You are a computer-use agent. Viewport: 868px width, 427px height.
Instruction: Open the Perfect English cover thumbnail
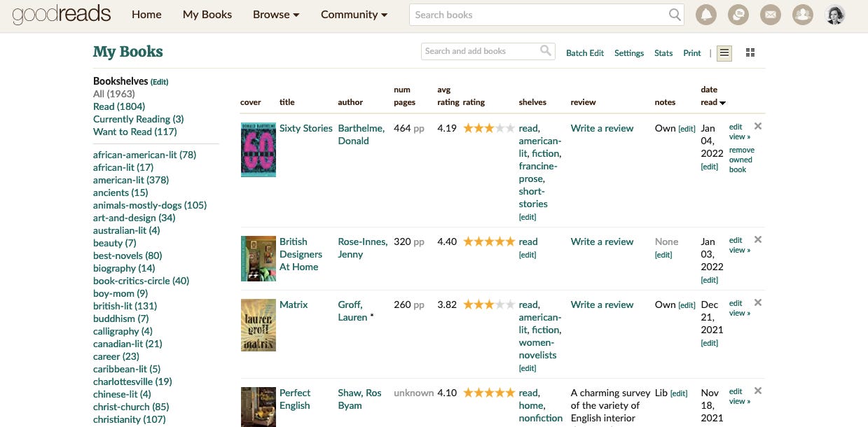tap(259, 407)
